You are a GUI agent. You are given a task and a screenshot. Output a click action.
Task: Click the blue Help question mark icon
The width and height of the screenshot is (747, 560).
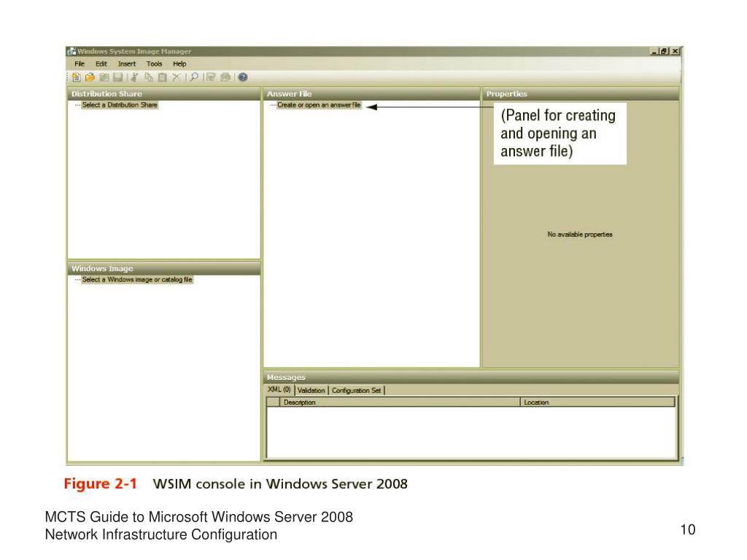pos(243,77)
